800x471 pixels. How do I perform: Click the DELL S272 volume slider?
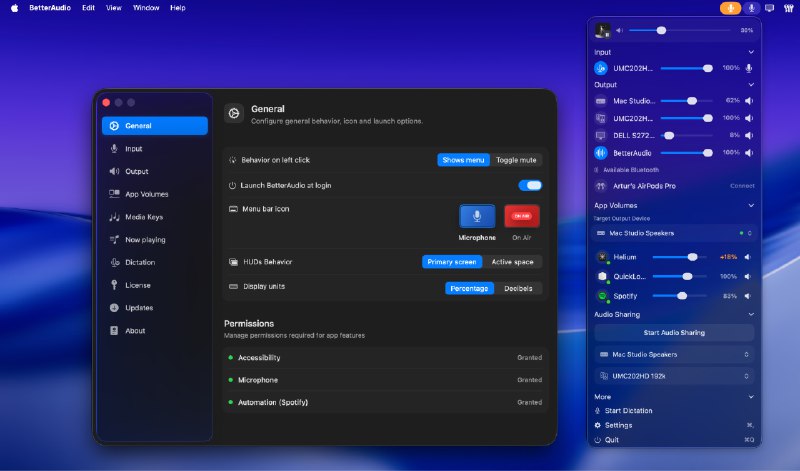[686, 136]
